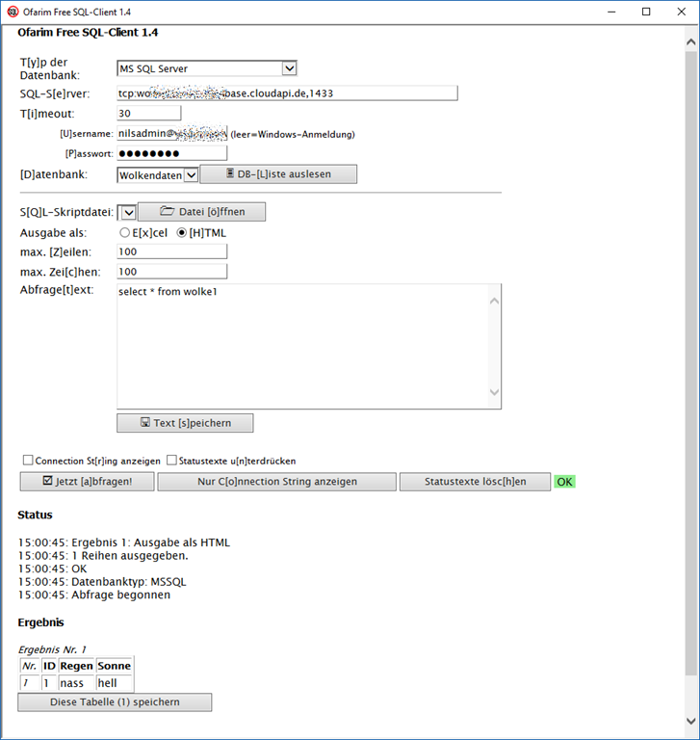
Task: Click Statustexte löschen button
Action: tap(475, 482)
